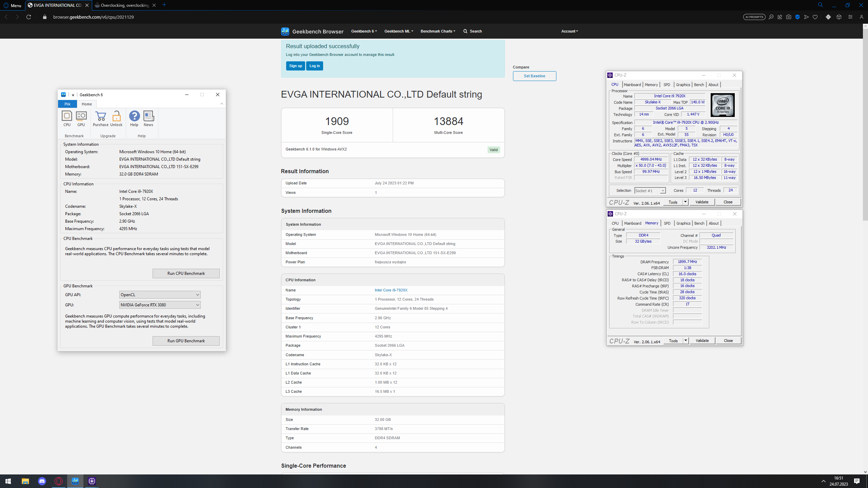Open the Geekbench ML nav dropdown
The height and width of the screenshot is (488, 868).
coord(399,31)
